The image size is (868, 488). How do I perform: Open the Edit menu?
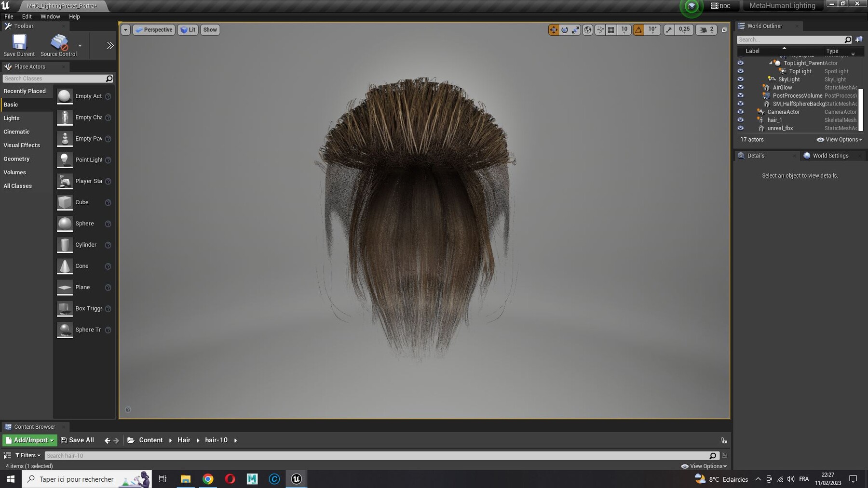[27, 16]
